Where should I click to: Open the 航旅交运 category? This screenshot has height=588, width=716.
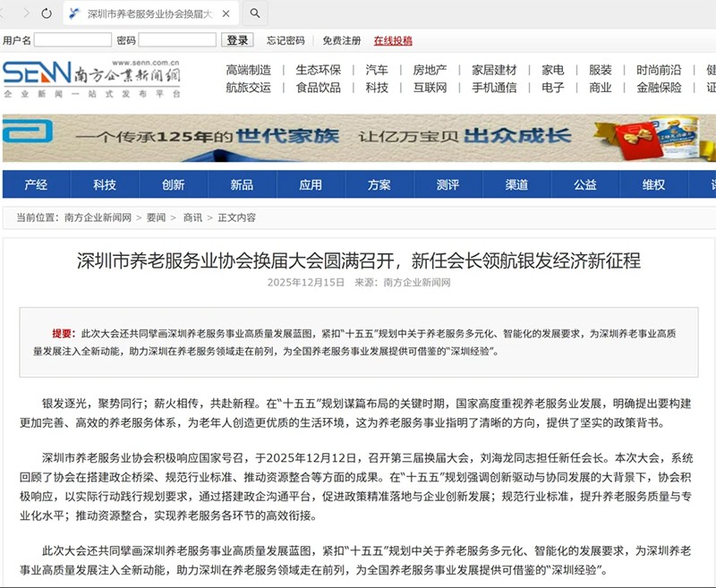pos(249,87)
